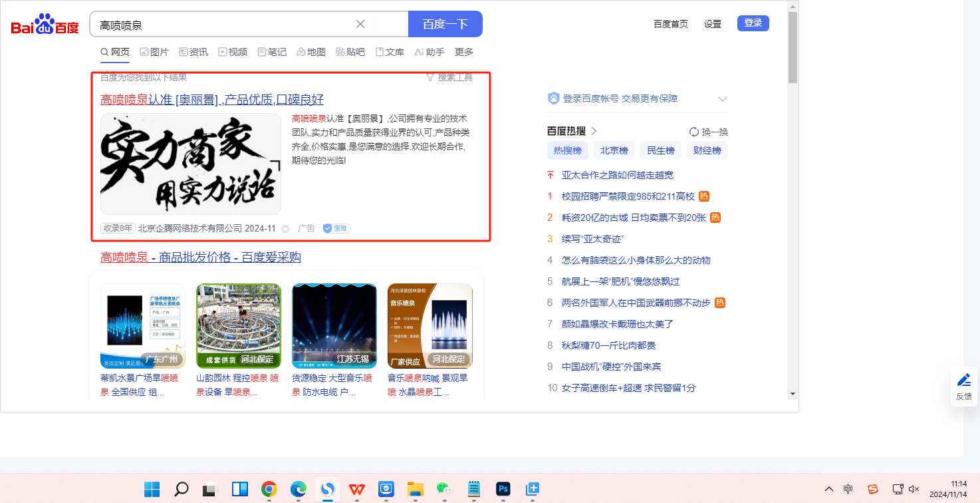Open the 成套供货 河北保定 product thumbnail
This screenshot has height=503, width=980.
pyautogui.click(x=239, y=326)
